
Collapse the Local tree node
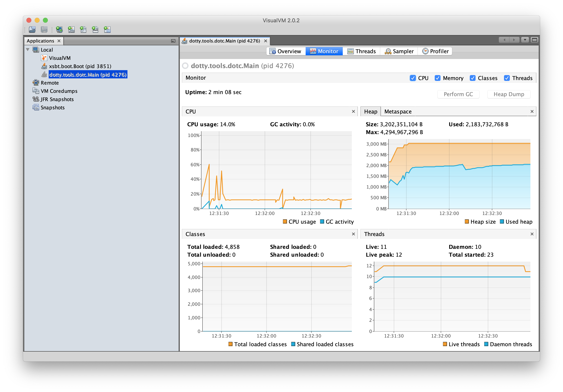click(28, 50)
